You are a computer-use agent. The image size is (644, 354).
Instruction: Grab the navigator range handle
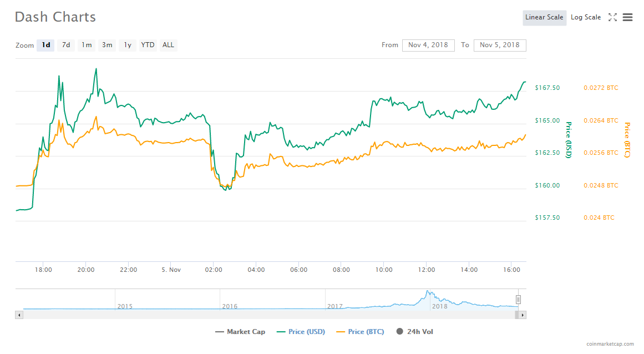[519, 300]
